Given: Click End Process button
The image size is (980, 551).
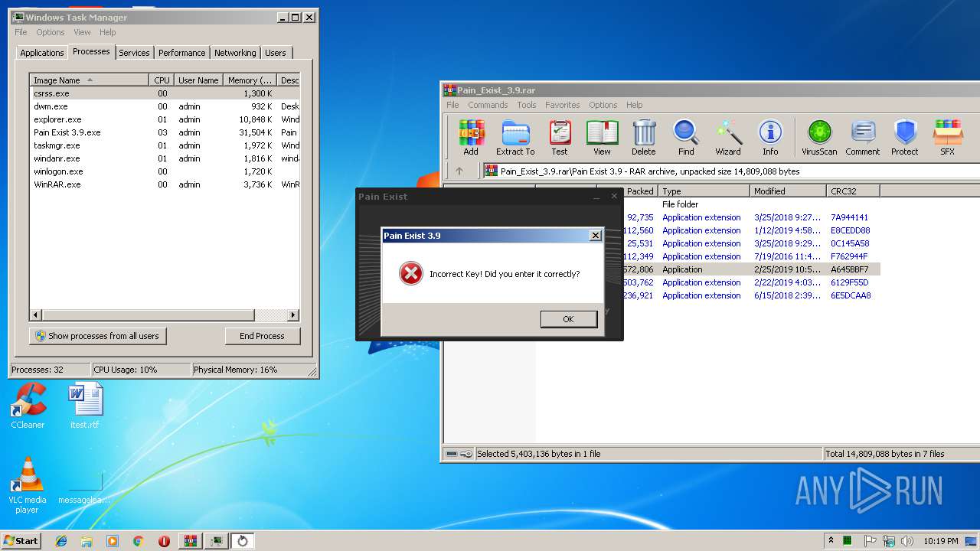Looking at the screenshot, I should (262, 336).
